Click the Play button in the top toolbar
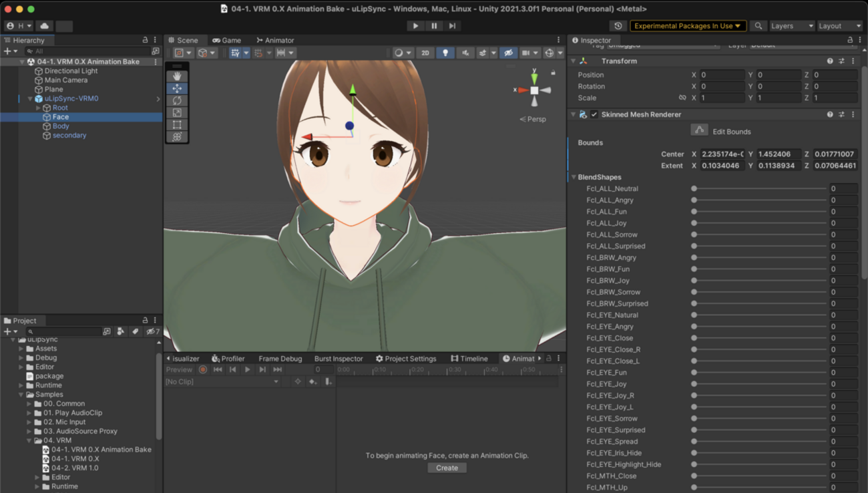 (415, 26)
